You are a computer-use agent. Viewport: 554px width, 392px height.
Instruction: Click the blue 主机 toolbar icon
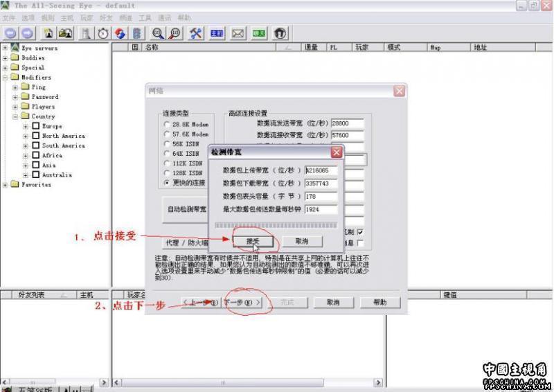[217, 33]
